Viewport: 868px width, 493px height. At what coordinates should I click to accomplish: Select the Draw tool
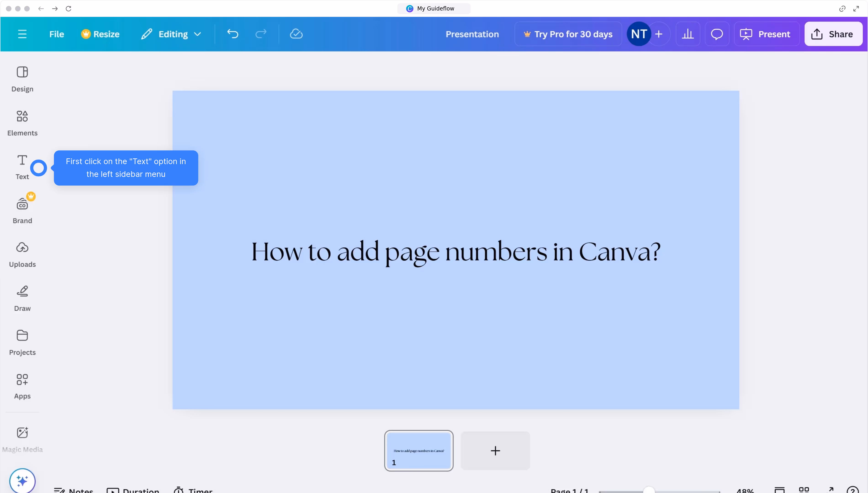(x=22, y=298)
